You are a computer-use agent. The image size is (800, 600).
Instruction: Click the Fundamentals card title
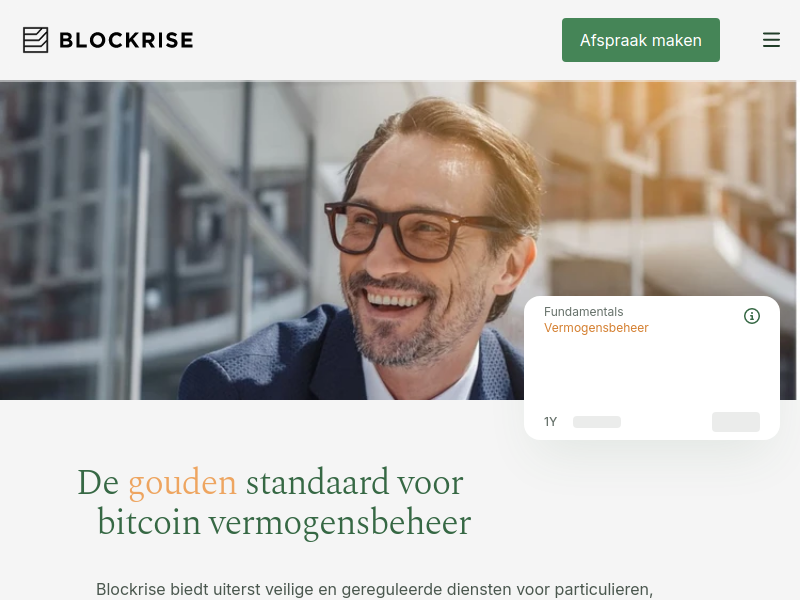click(583, 312)
